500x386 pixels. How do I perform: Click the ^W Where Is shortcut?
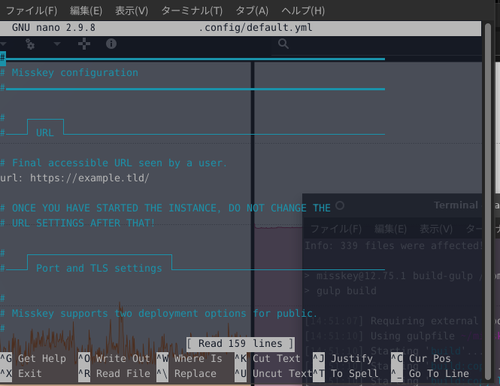click(x=189, y=359)
